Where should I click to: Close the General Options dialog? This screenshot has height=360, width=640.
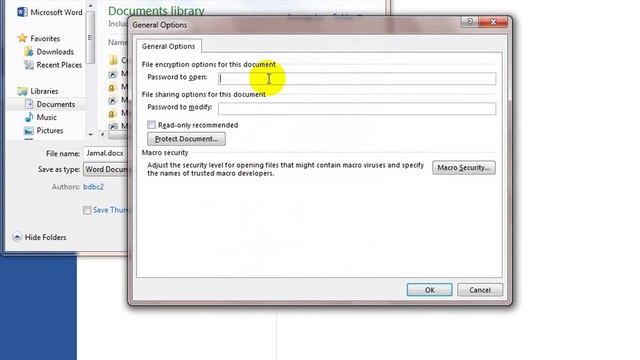pyautogui.click(x=493, y=22)
